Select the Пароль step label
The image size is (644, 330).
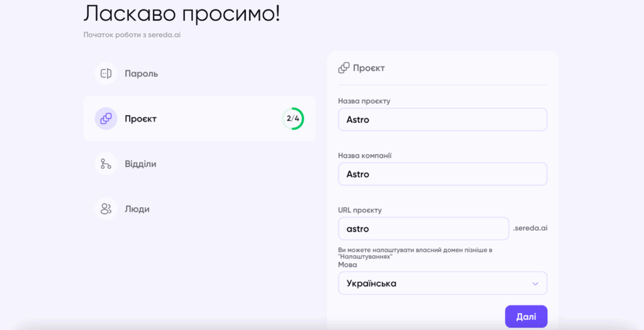(142, 74)
